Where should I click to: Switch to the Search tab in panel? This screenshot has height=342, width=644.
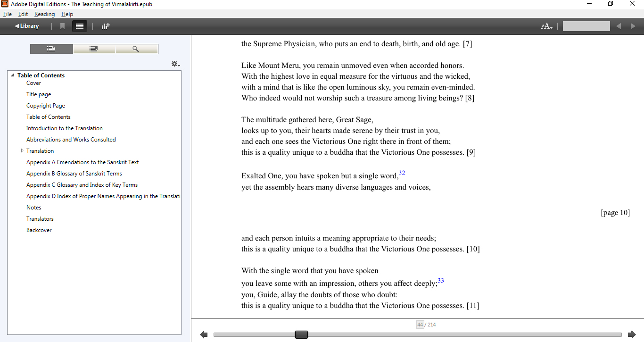click(136, 49)
